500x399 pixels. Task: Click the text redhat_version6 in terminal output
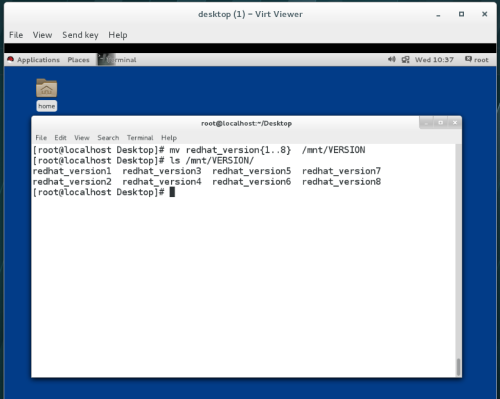pyautogui.click(x=252, y=182)
